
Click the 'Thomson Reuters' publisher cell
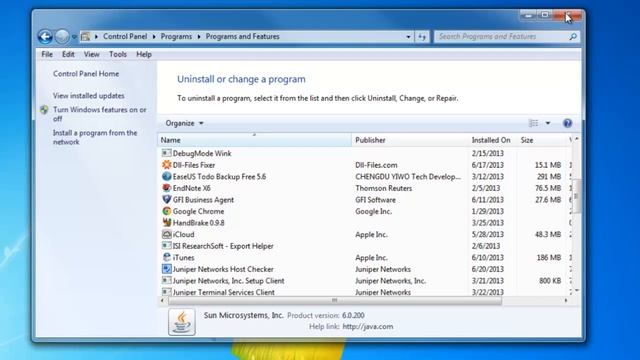click(x=383, y=188)
